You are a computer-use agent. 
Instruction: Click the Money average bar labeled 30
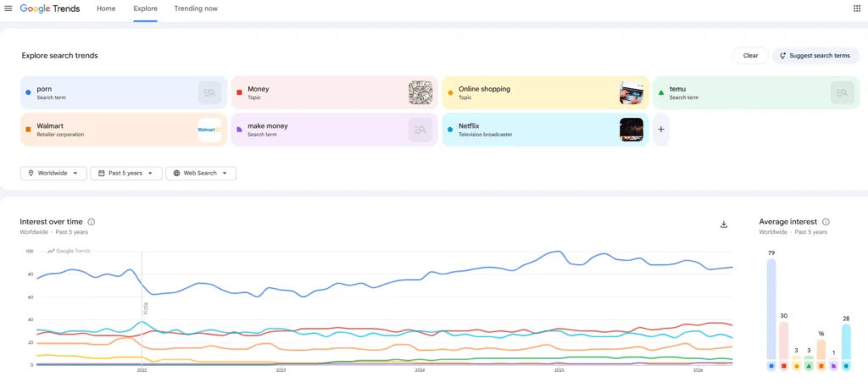[x=784, y=341]
